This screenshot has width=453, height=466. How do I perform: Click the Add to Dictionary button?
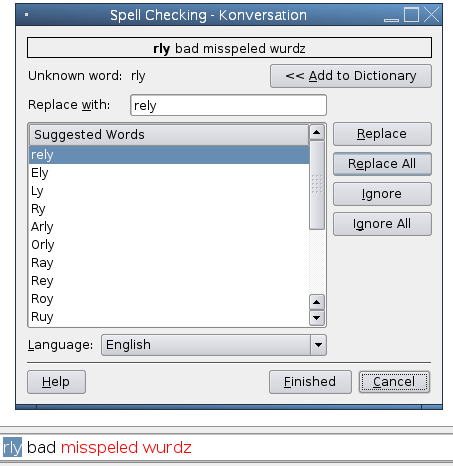click(351, 76)
